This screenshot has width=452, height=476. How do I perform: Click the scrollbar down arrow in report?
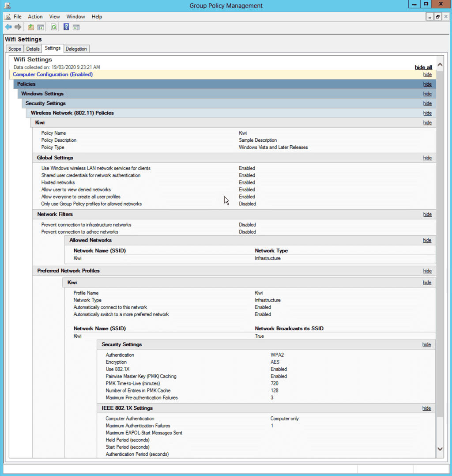[440, 449]
